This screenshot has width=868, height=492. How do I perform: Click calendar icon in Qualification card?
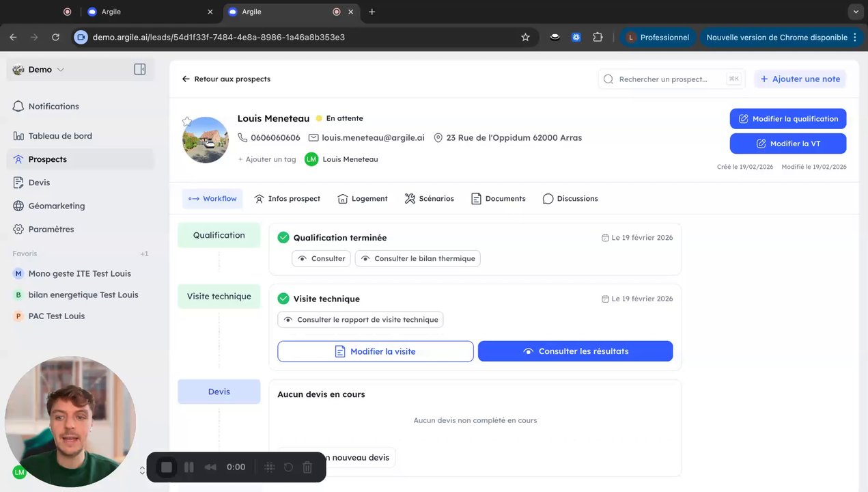tap(605, 238)
